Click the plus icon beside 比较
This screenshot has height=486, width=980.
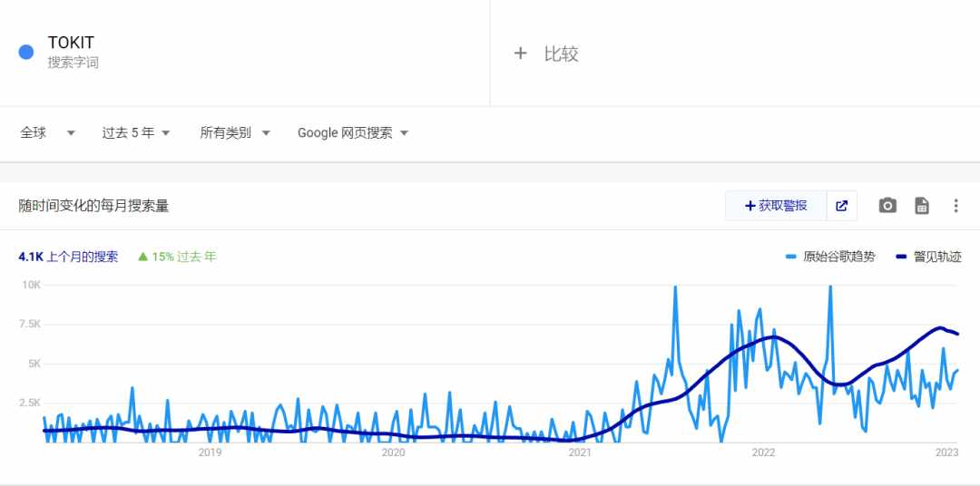[x=520, y=53]
